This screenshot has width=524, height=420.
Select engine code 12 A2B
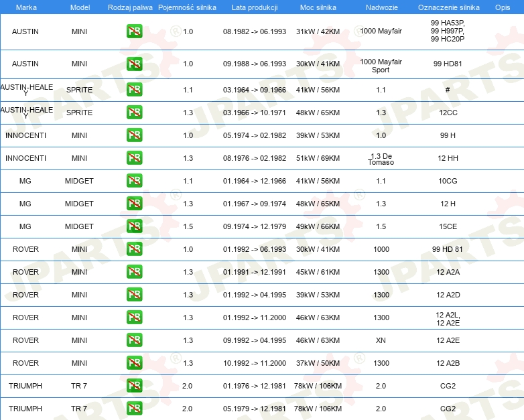tap(448, 363)
